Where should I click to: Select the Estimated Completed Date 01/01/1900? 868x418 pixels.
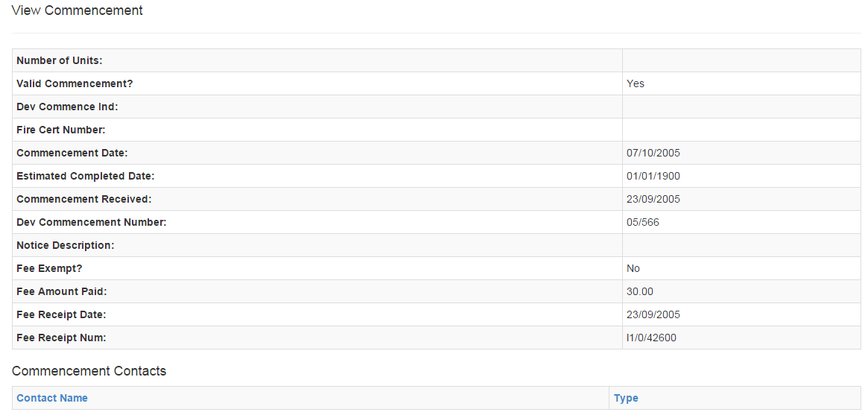click(x=653, y=176)
